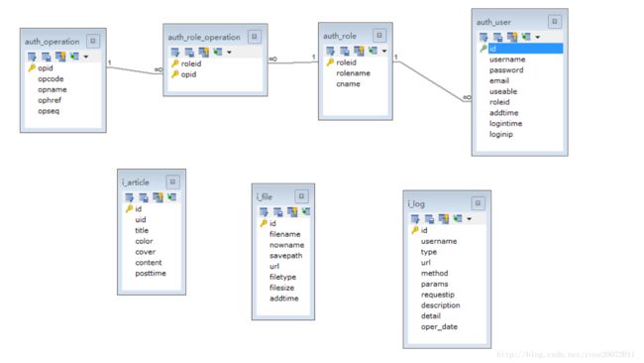Click the square header button of auth_operation
This screenshot has height=363, width=644.
93,41
